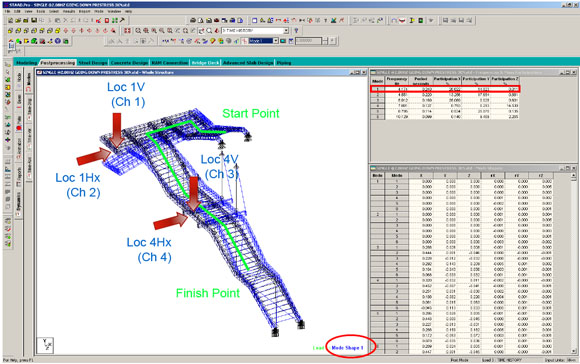Screen dimensions: 580x364
Task: Open the File menu
Action: coord(7,11)
